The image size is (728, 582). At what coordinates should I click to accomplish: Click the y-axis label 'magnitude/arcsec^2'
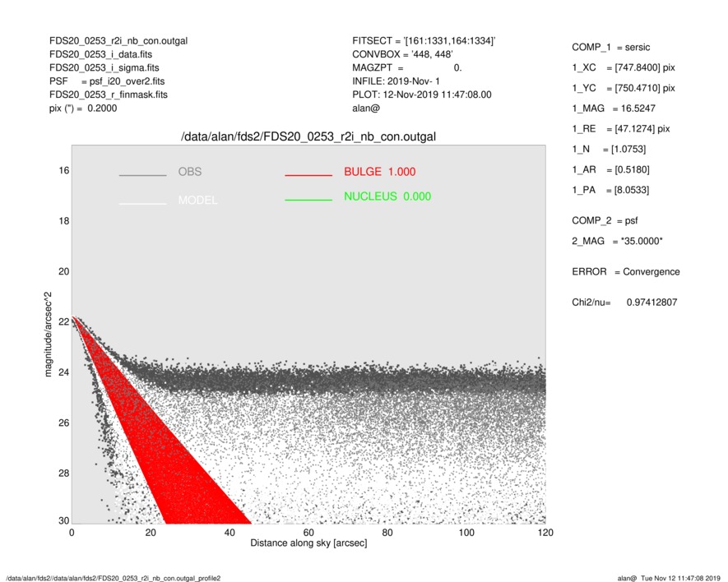48,335
